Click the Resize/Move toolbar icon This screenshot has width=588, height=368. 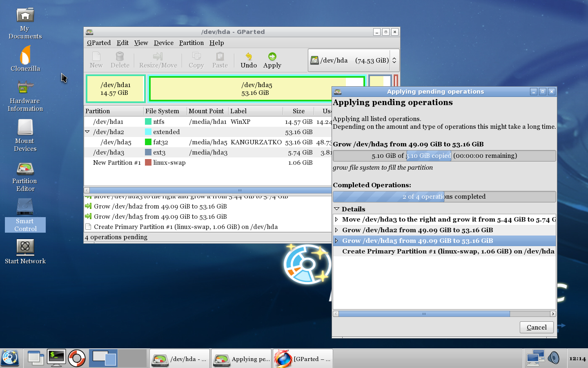pyautogui.click(x=158, y=60)
